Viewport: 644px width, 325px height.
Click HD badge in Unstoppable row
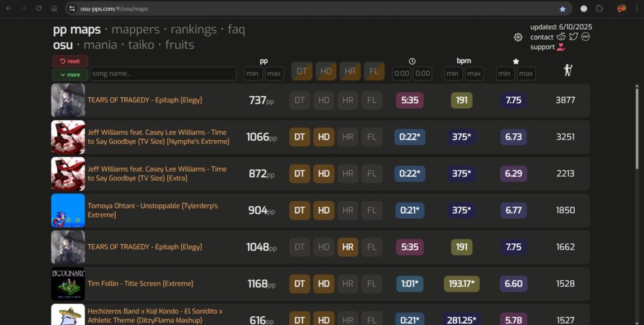tap(324, 210)
